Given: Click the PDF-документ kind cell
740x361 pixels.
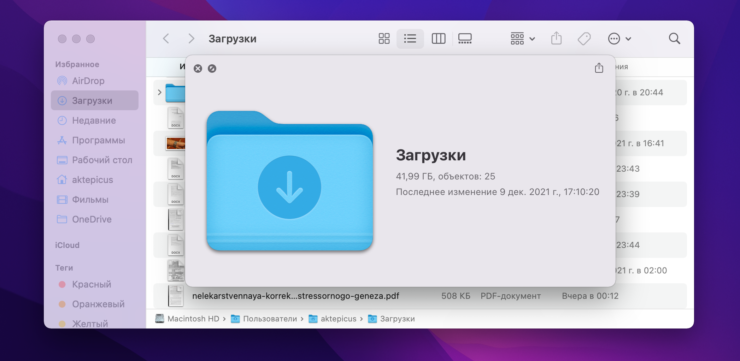Looking at the screenshot, I should (x=511, y=296).
